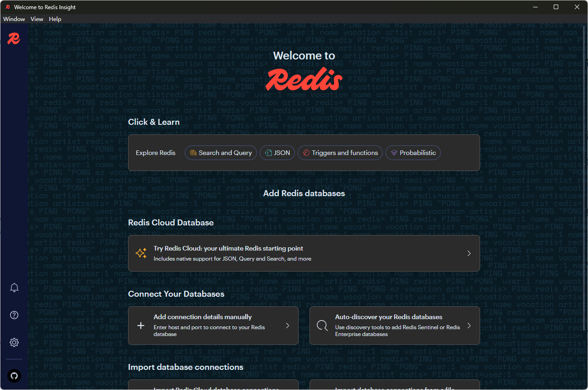The image size is (588, 390).
Task: Open the GitHub repository icon
Action: 14,376
